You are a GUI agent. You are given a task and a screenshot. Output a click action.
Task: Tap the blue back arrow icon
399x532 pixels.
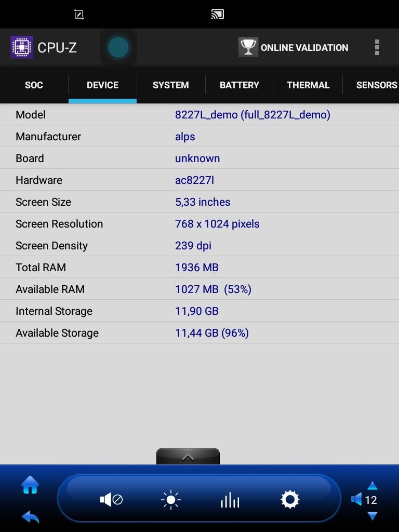pyautogui.click(x=30, y=517)
